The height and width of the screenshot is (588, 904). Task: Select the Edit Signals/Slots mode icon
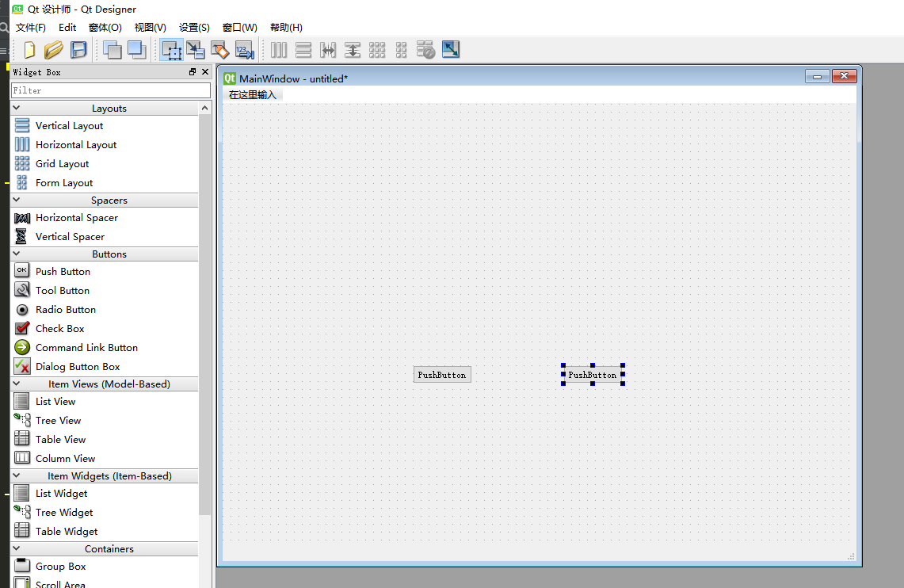pyautogui.click(x=196, y=50)
